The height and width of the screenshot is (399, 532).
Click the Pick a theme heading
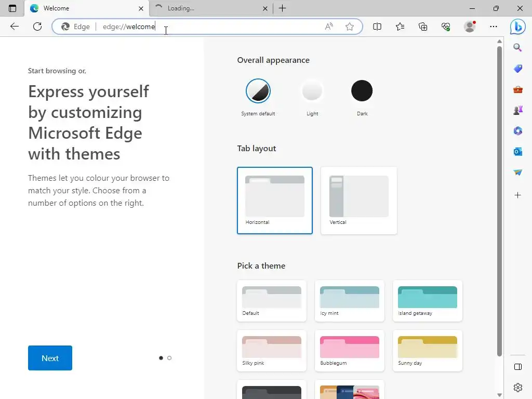261,265
